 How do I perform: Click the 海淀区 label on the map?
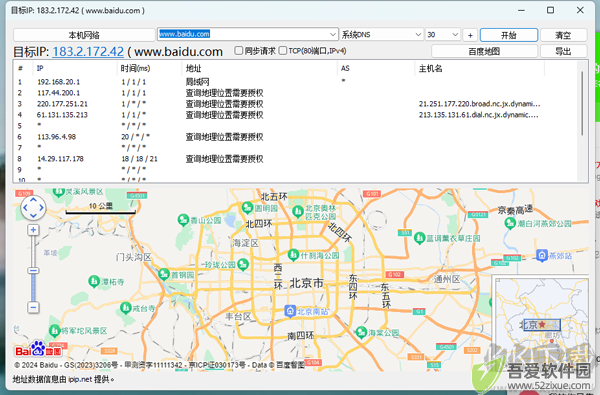245,243
